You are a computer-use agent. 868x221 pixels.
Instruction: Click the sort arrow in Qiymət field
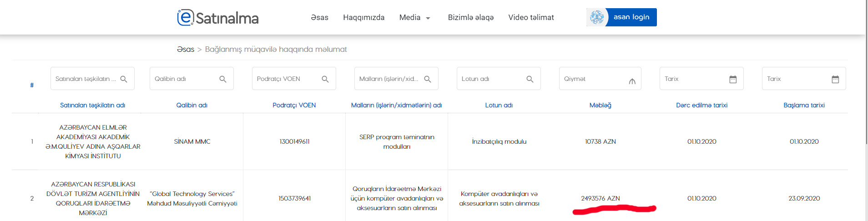pyautogui.click(x=632, y=81)
